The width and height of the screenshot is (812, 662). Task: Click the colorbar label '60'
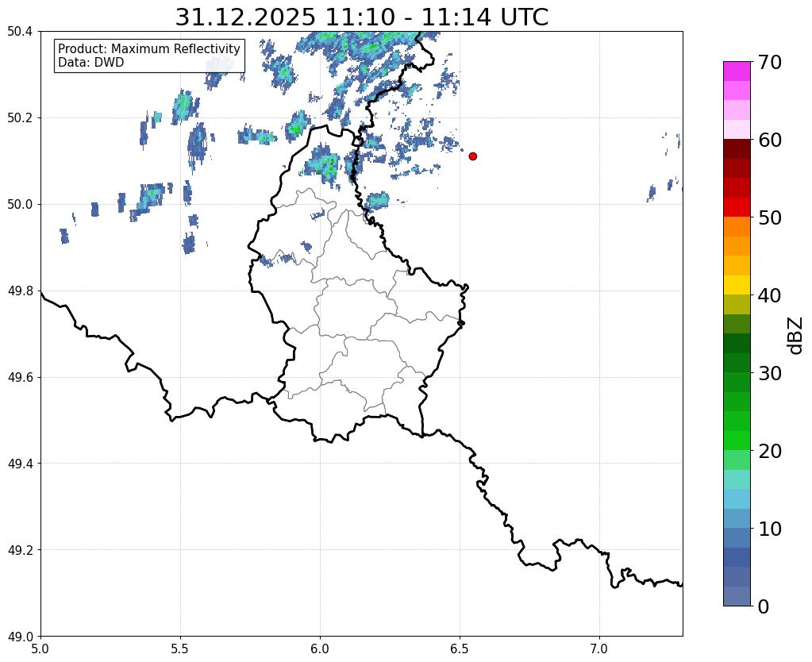click(x=770, y=140)
